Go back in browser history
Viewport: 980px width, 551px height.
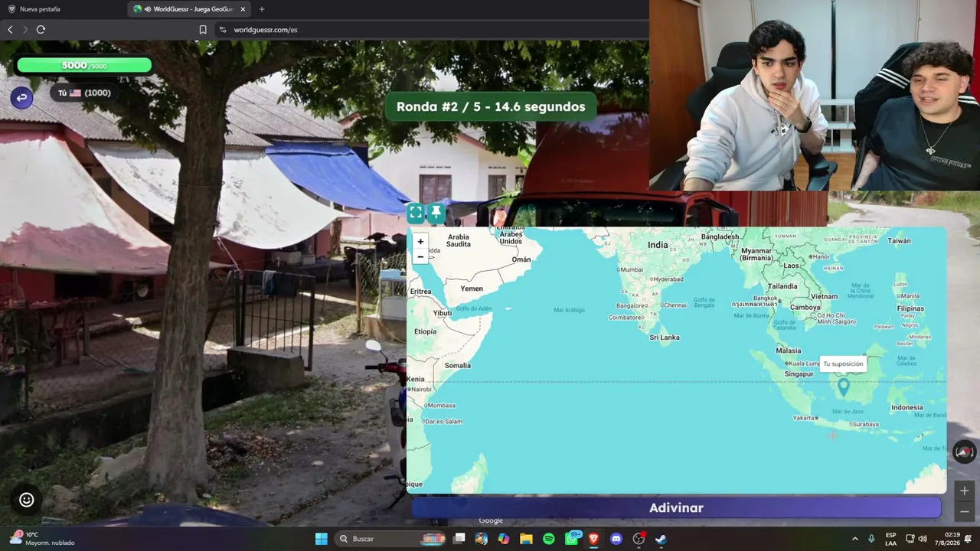tap(10, 30)
